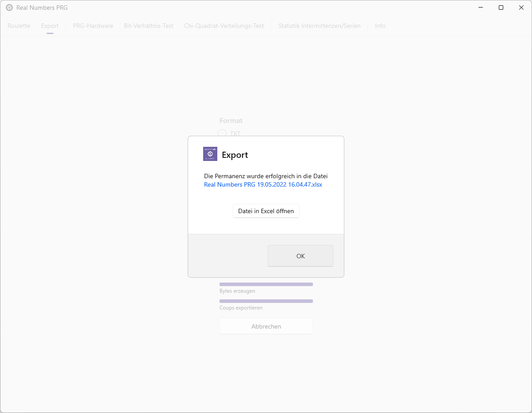The image size is (532, 413).
Task: Open the Chi-Quadrat-Verteilungs-Test tab
Action: point(224,26)
